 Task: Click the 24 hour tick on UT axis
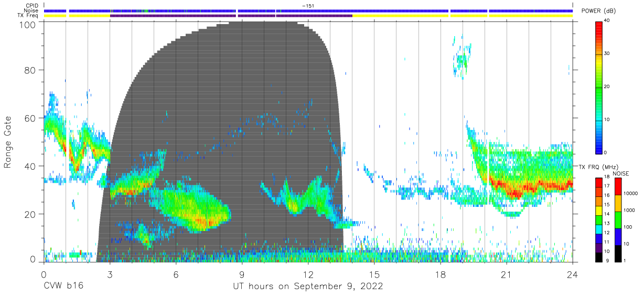[573, 274]
